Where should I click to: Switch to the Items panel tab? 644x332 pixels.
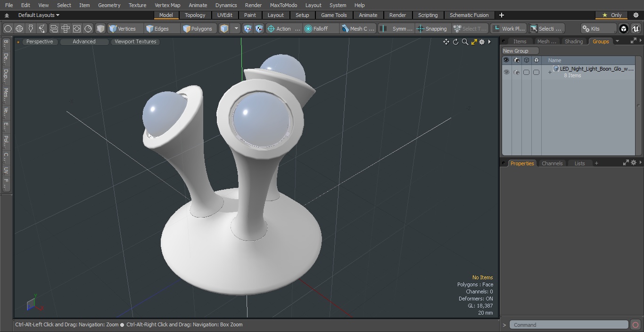pos(520,41)
